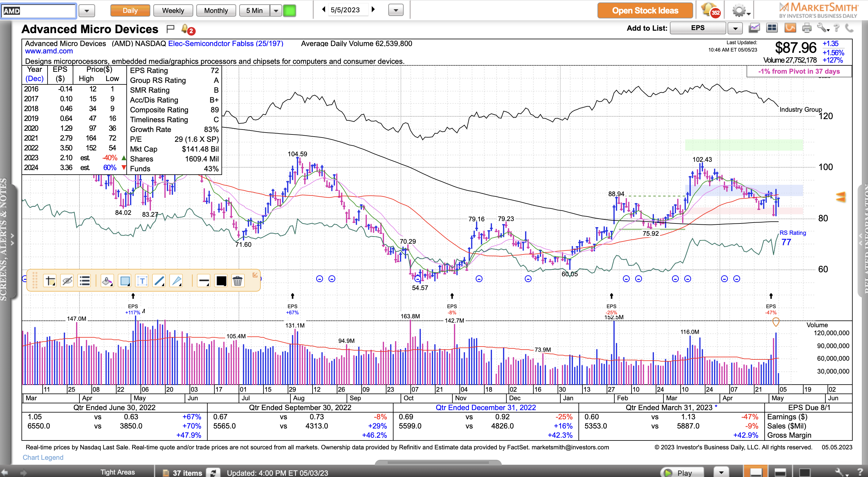
Task: Click the bottom bar help question mark
Action: (860, 473)
